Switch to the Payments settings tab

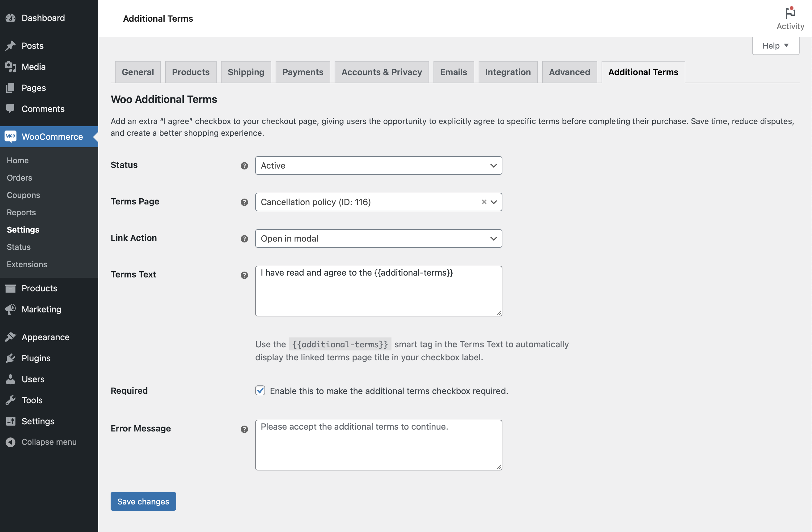click(302, 71)
